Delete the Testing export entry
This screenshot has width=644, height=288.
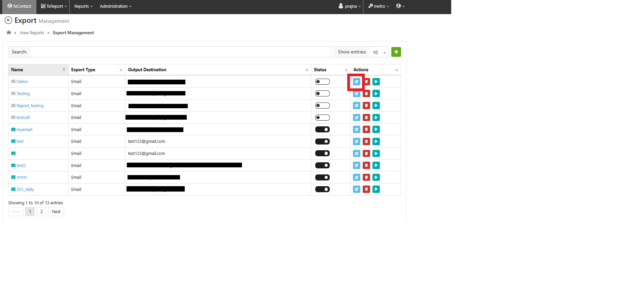point(366,94)
